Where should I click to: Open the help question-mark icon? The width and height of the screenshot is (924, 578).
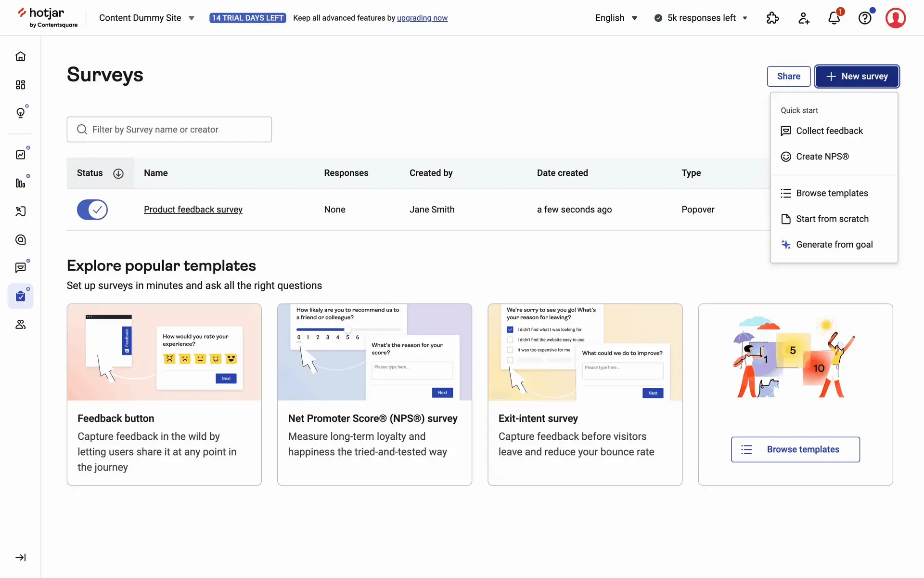pyautogui.click(x=865, y=18)
